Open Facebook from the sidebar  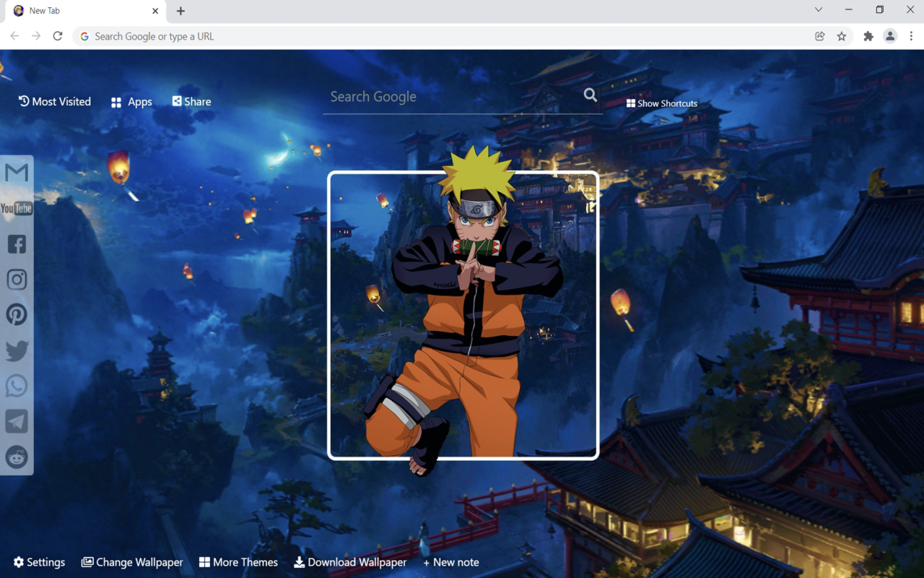[x=17, y=244]
